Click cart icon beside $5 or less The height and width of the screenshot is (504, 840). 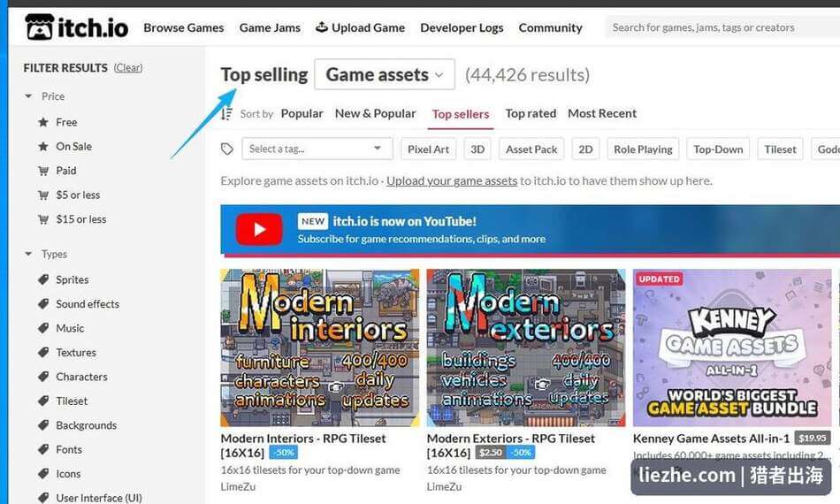(43, 195)
